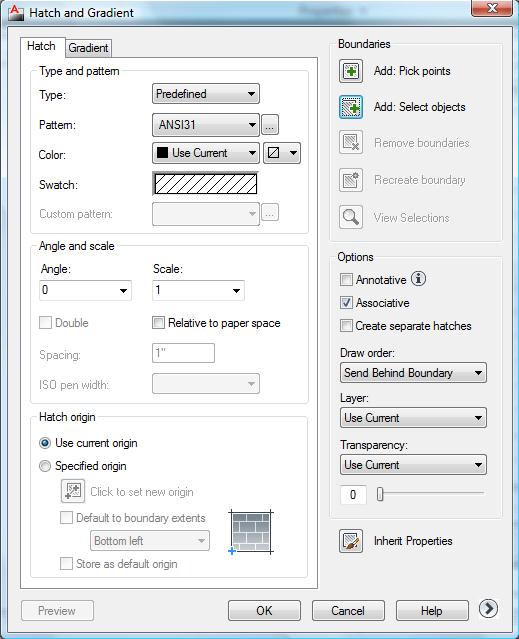Click the Cancel button

(x=348, y=610)
